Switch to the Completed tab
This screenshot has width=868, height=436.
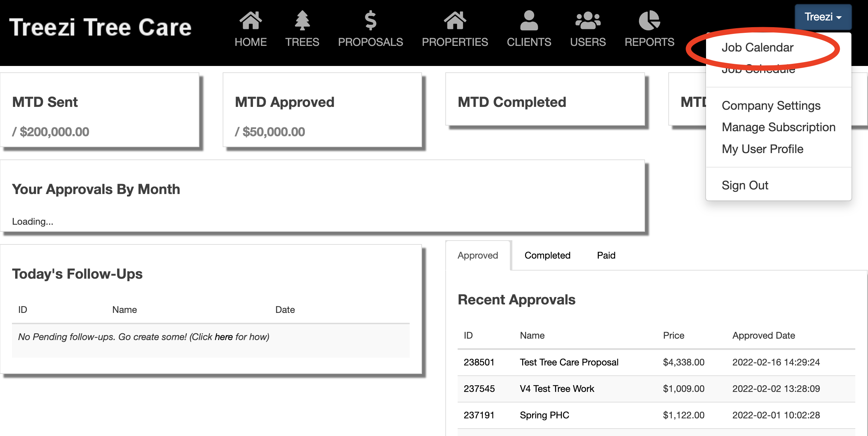click(547, 255)
